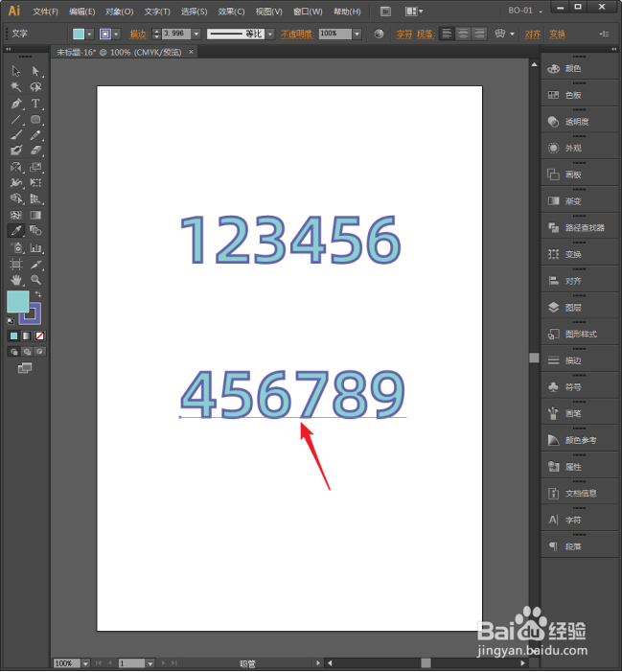The image size is (622, 672).
Task: Pick the Magic Wand tool
Action: (x=16, y=87)
